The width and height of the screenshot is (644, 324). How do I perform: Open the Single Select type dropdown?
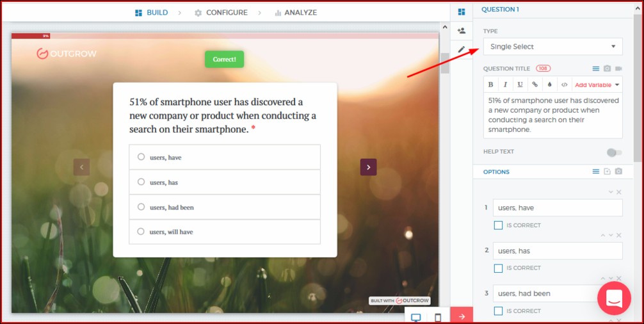pyautogui.click(x=552, y=47)
